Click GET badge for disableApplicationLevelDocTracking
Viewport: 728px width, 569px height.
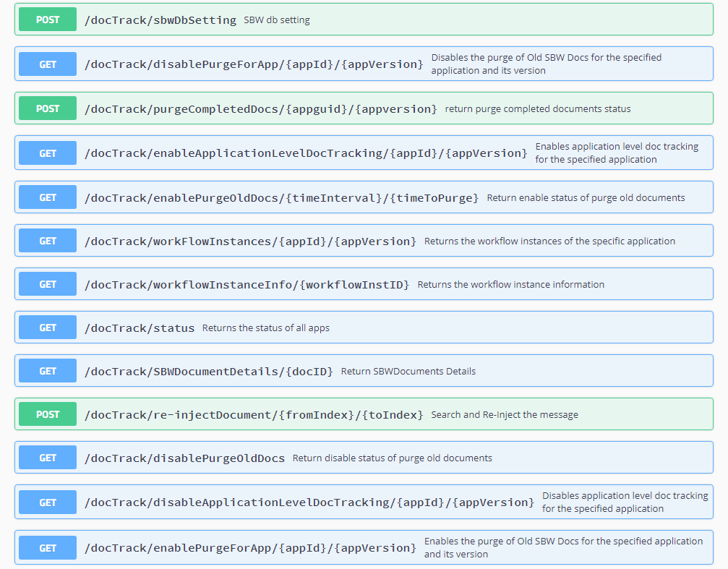click(x=48, y=502)
